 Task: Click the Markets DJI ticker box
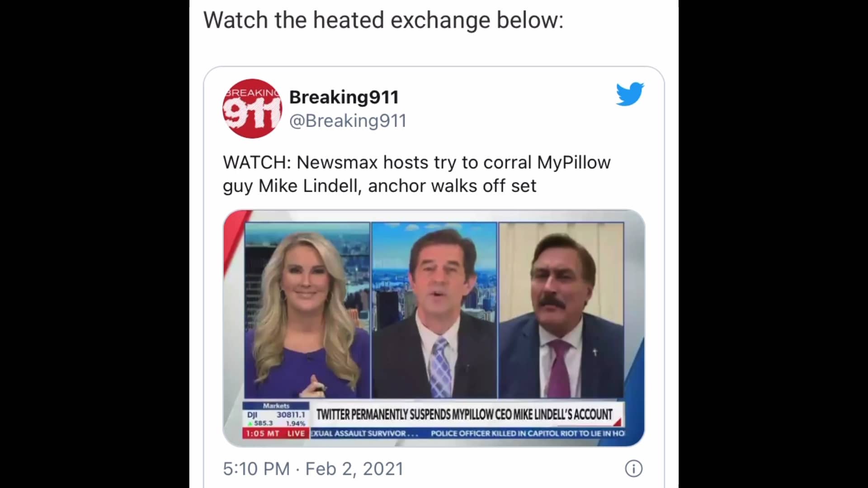276,415
